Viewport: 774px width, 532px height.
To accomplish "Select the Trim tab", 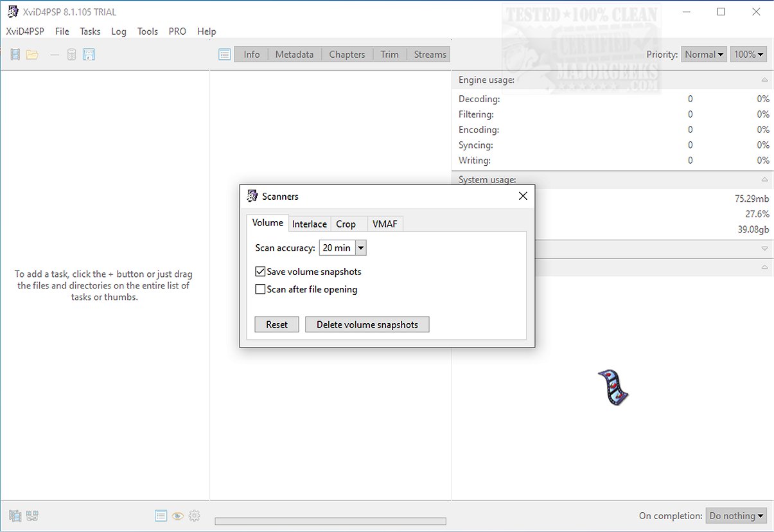I will (389, 55).
